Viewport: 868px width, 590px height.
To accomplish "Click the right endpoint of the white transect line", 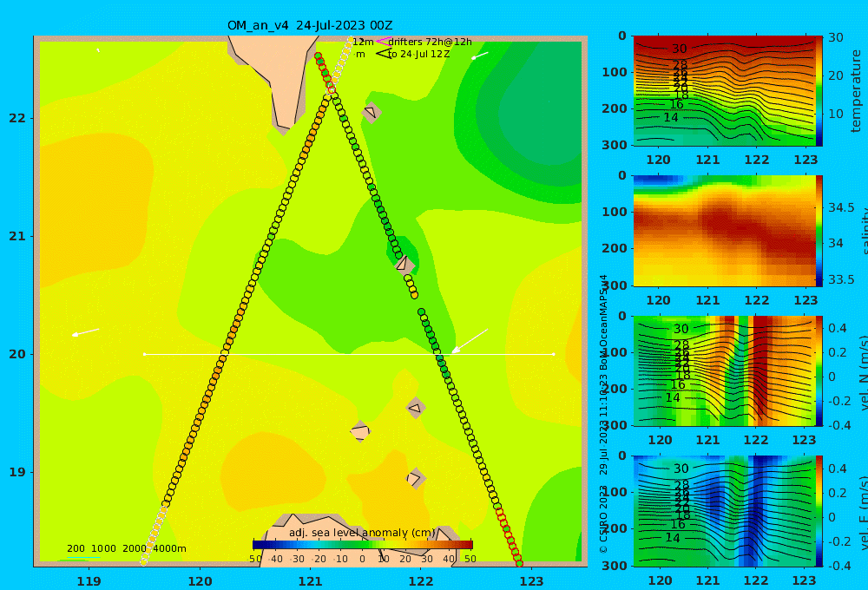I will [554, 354].
